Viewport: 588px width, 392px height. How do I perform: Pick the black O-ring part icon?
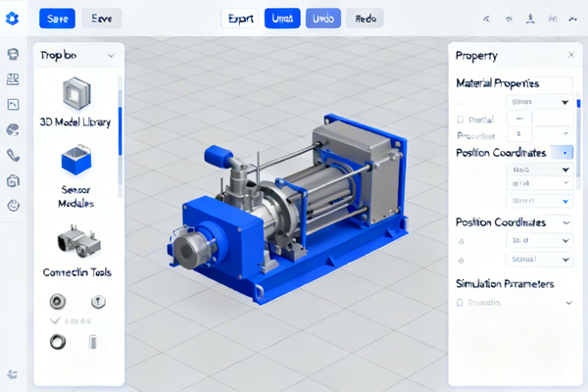[x=58, y=342]
